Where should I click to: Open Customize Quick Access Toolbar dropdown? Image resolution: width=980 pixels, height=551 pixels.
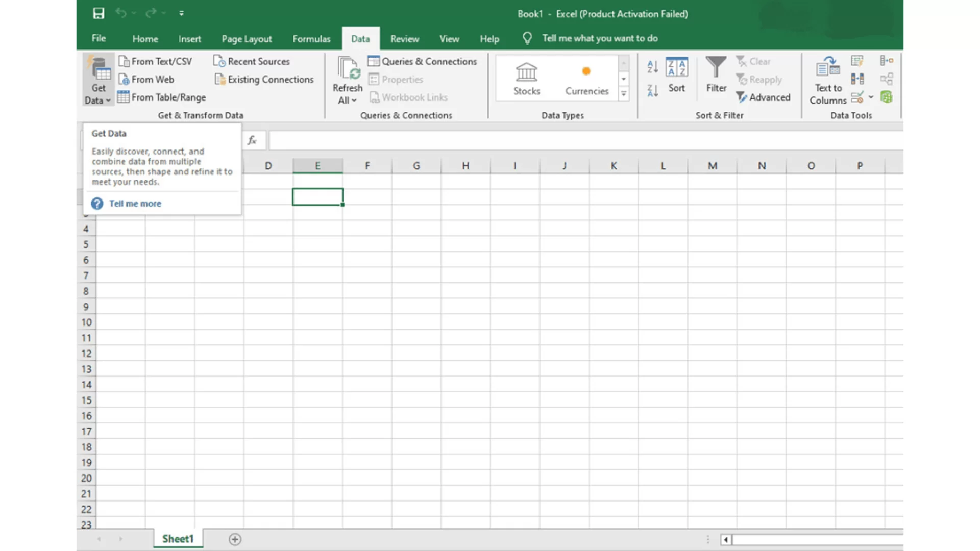(x=181, y=13)
